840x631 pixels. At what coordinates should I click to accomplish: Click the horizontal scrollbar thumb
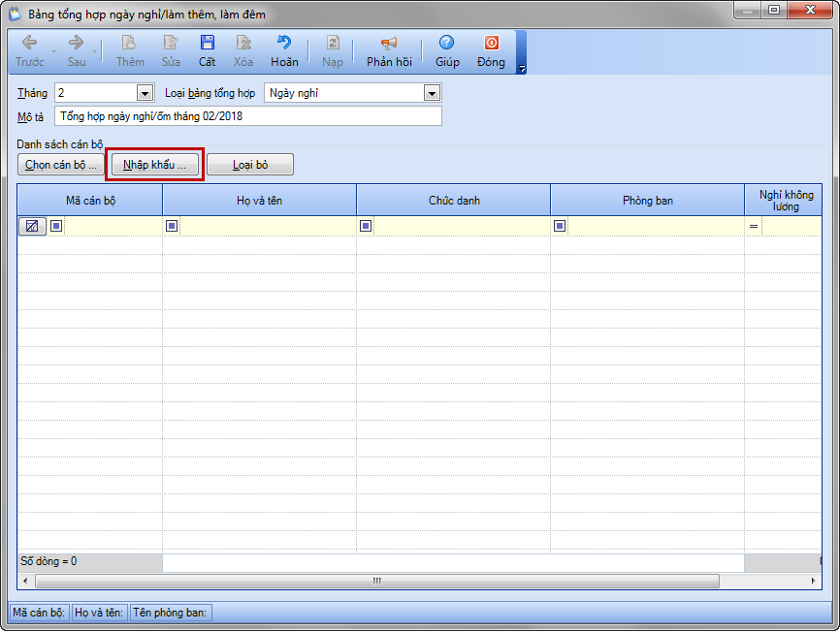pos(377,581)
